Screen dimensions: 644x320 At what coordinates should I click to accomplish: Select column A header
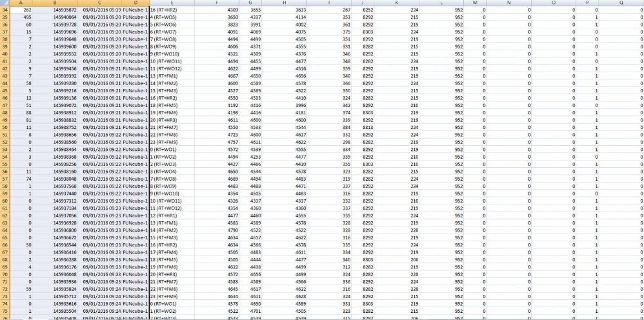point(21,3)
